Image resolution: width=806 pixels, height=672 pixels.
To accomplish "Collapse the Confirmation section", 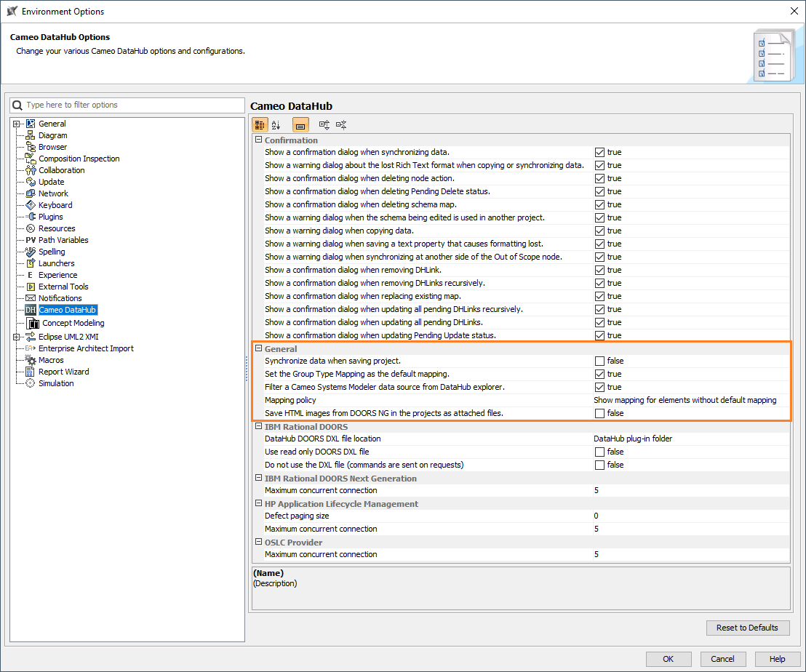I will [259, 140].
